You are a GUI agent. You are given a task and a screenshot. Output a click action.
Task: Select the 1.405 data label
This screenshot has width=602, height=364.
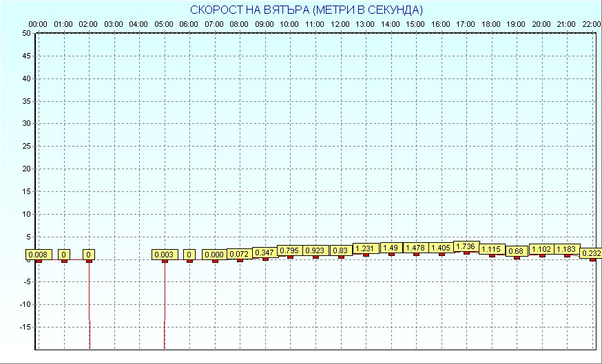tap(442, 248)
